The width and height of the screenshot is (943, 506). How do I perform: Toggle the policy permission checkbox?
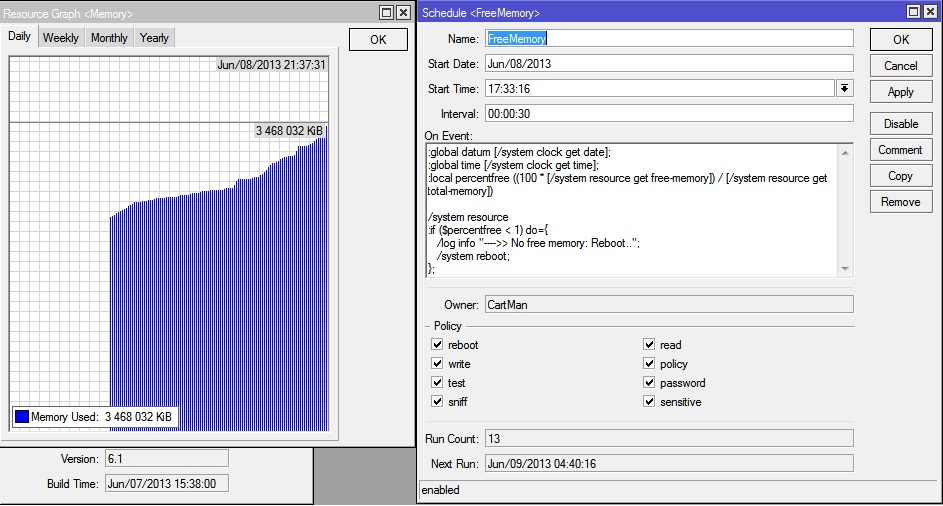click(x=649, y=363)
